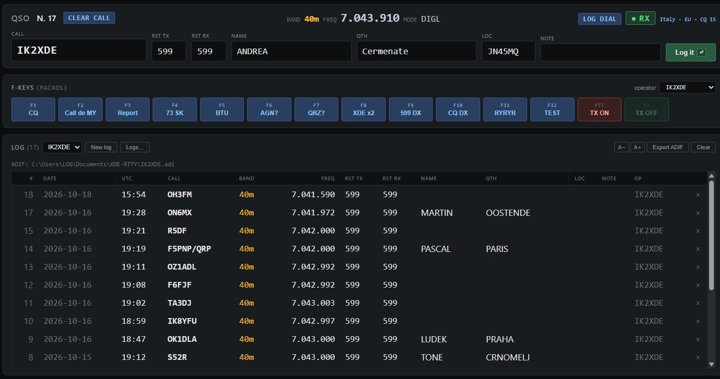Click the log scrollbar up arrow
This screenshot has width=720, height=379.
711,175
